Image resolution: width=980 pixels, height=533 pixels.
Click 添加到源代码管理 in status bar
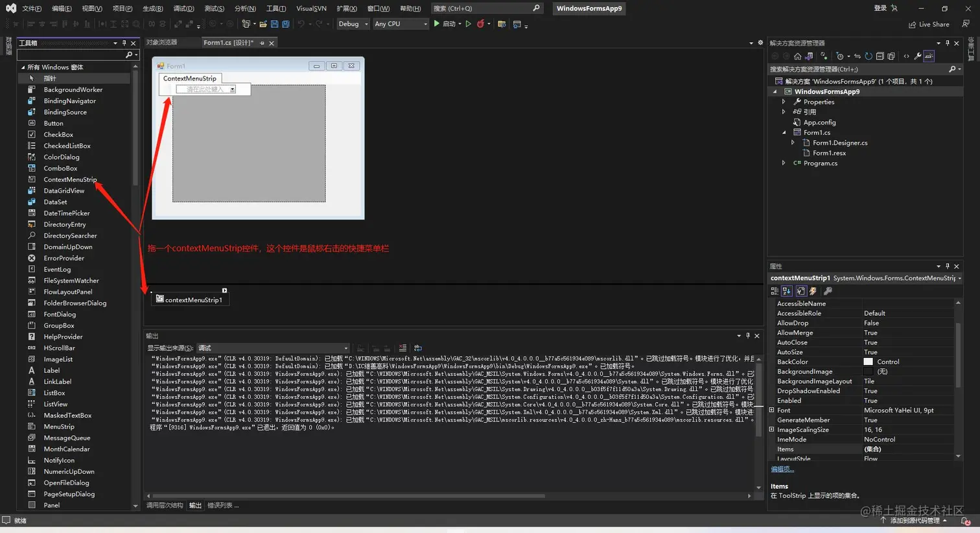[915, 520]
